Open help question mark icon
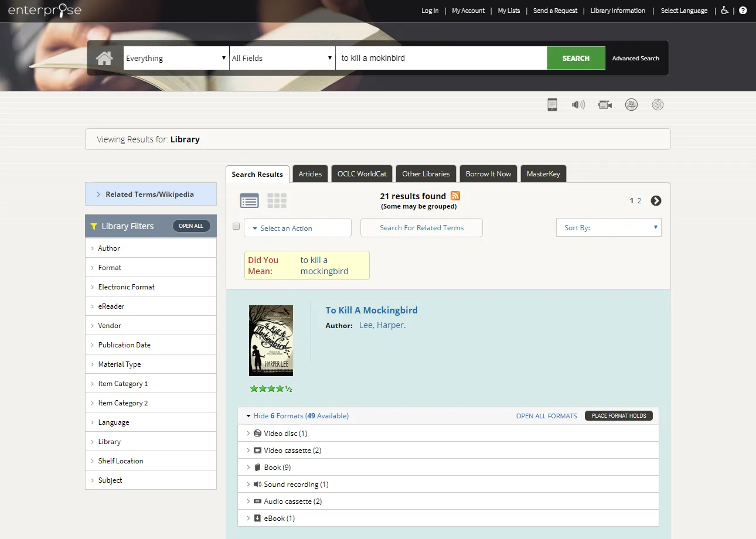This screenshot has height=539, width=756. 743,10
